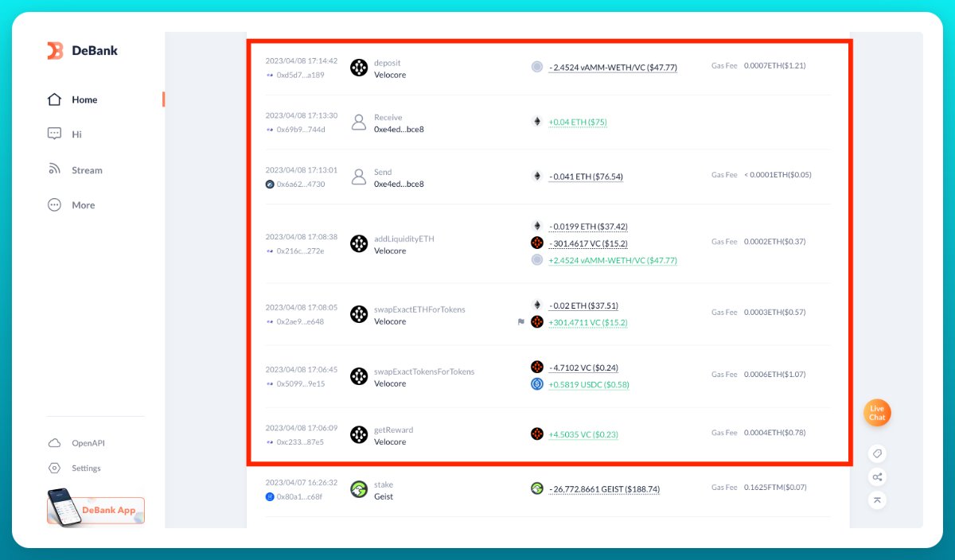
Task: Click Velocore icon in swapExactETHForTokens row
Action: [x=359, y=314]
